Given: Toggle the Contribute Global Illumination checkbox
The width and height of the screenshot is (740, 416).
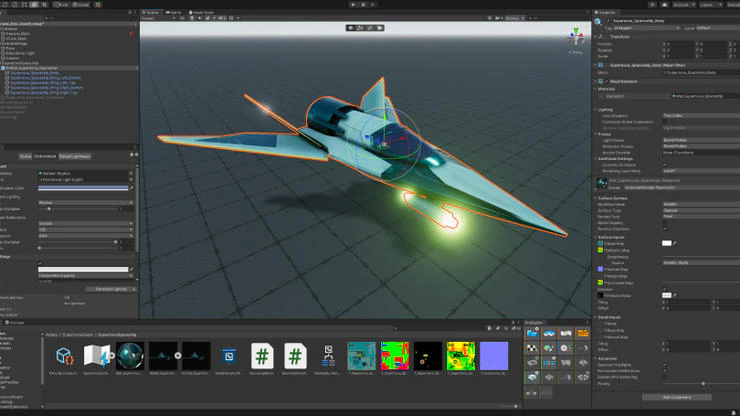Looking at the screenshot, I should pyautogui.click(x=665, y=121).
